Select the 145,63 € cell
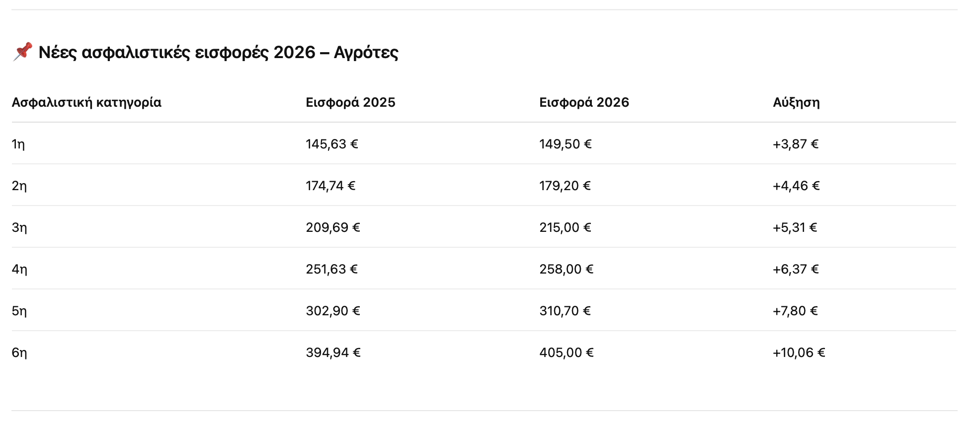Image resolution: width=980 pixels, height=425 pixels. tap(331, 144)
